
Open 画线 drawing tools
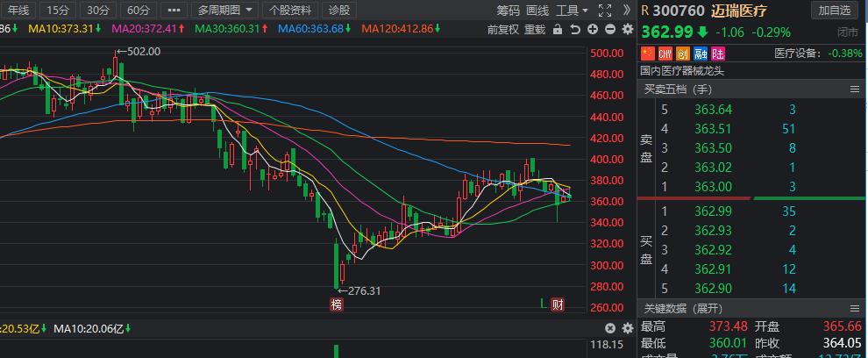[x=537, y=10]
